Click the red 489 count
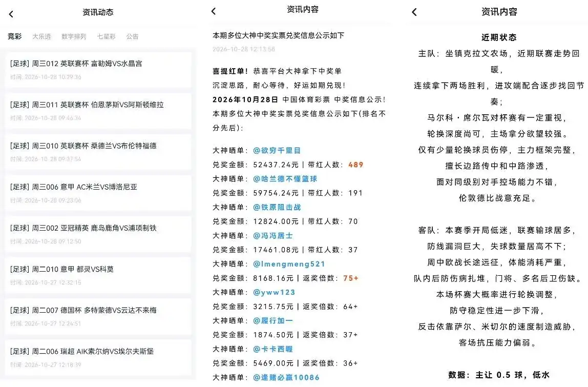The width and height of the screenshot is (588, 387). [x=355, y=165]
